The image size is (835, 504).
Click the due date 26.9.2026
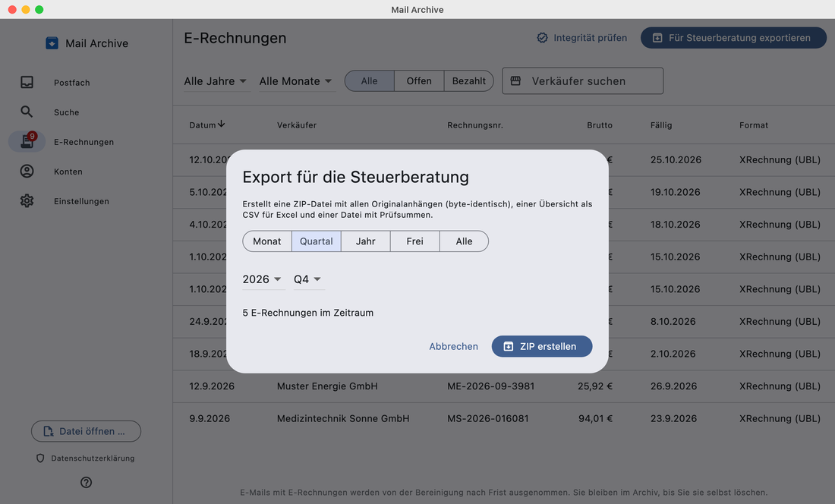coord(673,386)
